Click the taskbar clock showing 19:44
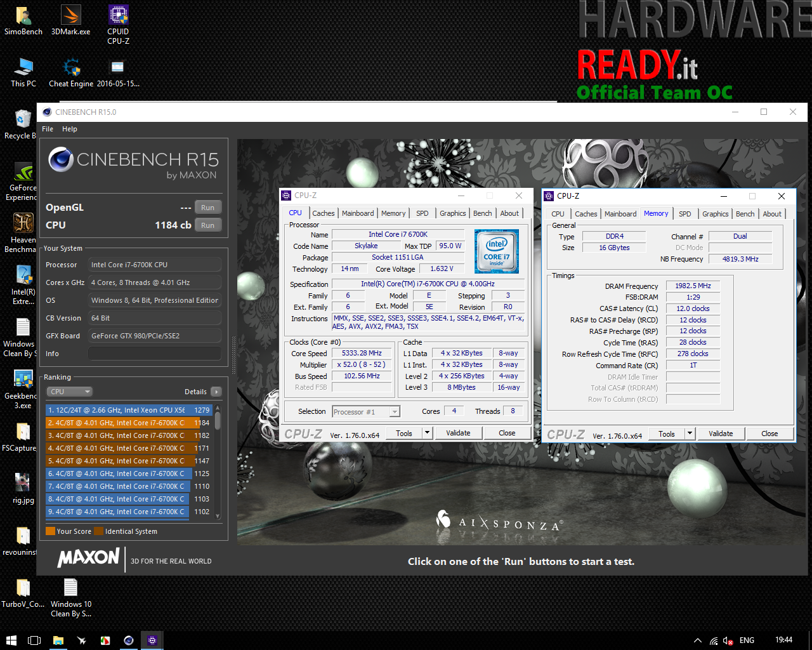Viewport: 812px width, 650px height. 783,640
